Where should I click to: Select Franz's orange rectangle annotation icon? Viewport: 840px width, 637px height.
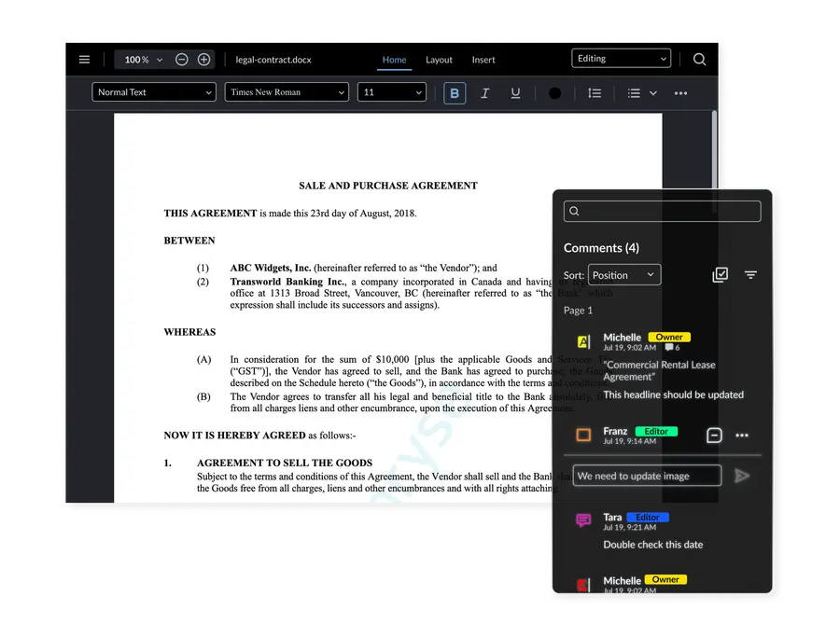[583, 435]
